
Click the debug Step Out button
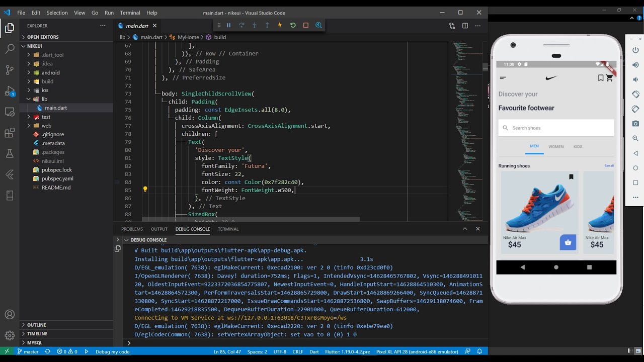pyautogui.click(x=267, y=25)
